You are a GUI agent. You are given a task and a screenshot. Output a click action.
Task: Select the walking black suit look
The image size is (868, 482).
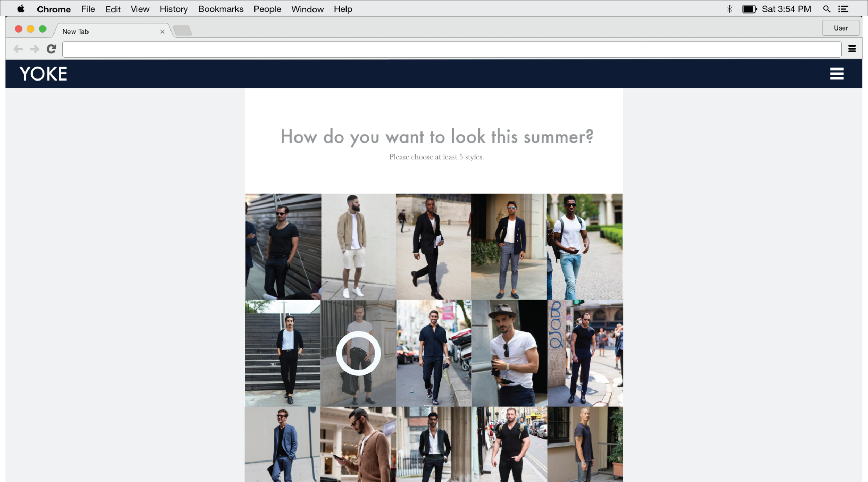(434, 247)
